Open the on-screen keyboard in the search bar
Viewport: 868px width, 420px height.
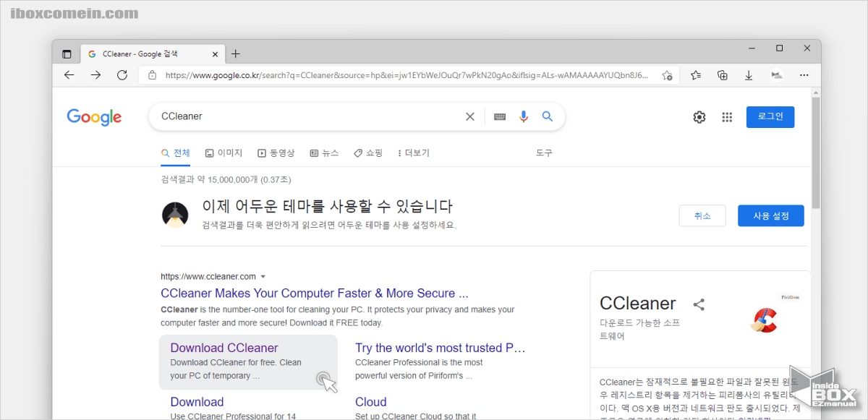[x=498, y=116]
